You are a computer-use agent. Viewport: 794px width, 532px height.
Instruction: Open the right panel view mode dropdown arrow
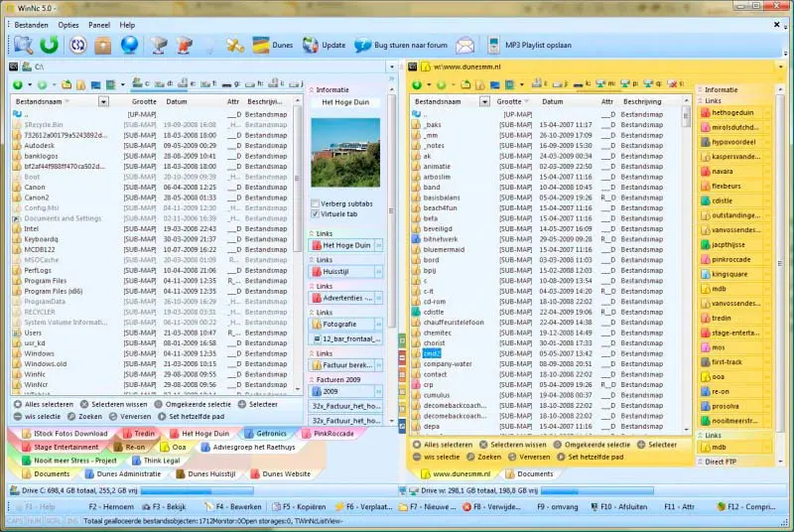(x=522, y=84)
